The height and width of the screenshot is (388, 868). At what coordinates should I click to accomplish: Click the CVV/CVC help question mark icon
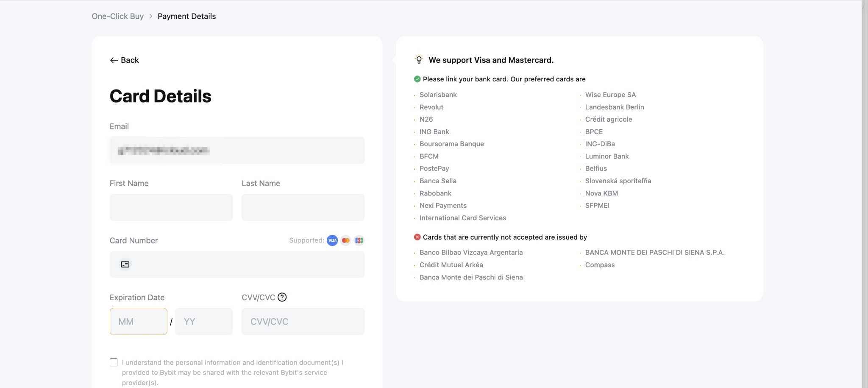(282, 297)
